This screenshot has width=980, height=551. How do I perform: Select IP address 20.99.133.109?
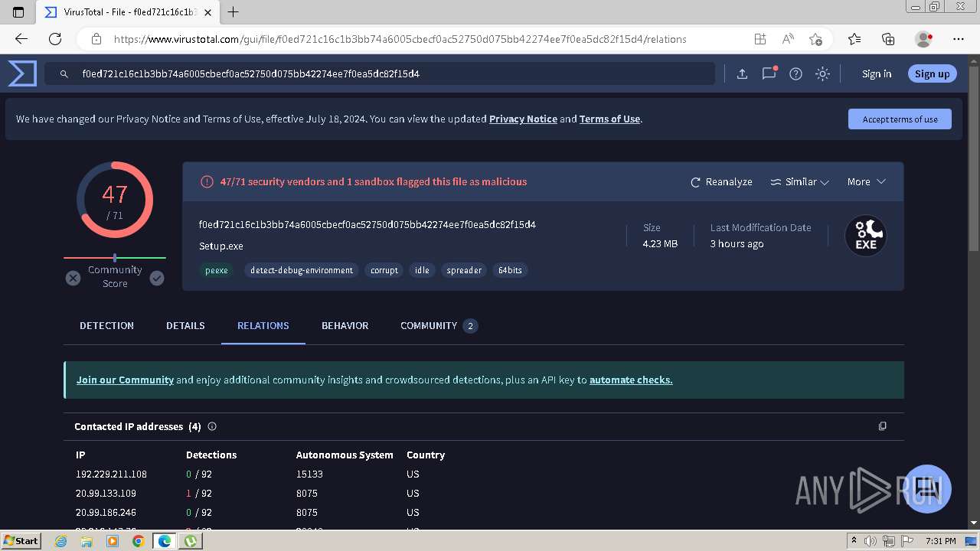click(x=106, y=494)
